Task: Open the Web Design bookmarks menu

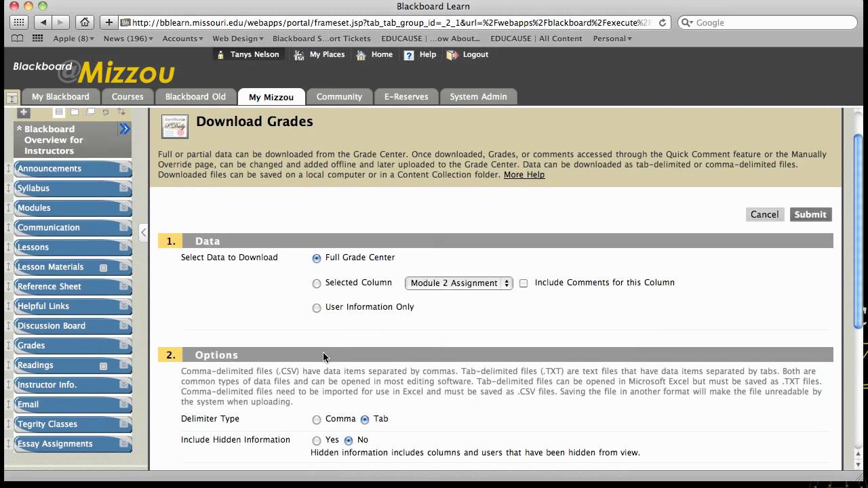Action: [x=238, y=39]
